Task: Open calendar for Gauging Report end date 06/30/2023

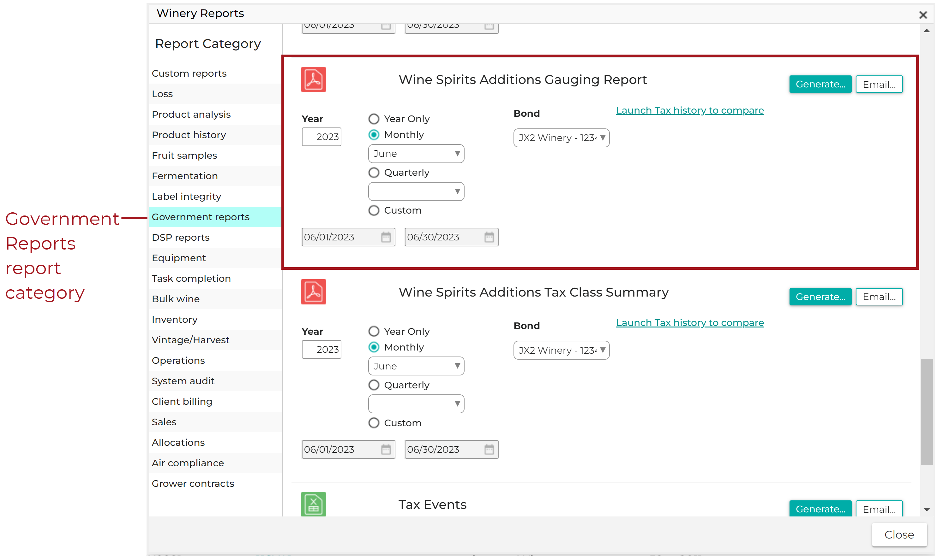Action: point(489,237)
